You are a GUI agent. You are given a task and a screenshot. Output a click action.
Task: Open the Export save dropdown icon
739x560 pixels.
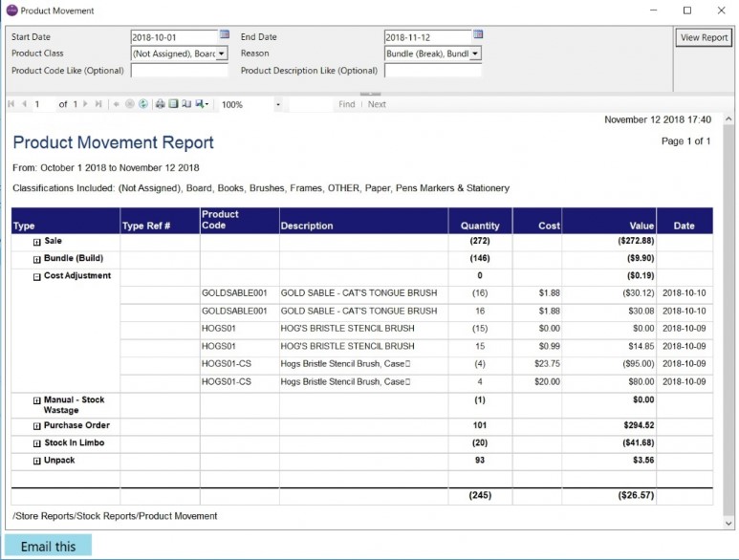[x=202, y=104]
